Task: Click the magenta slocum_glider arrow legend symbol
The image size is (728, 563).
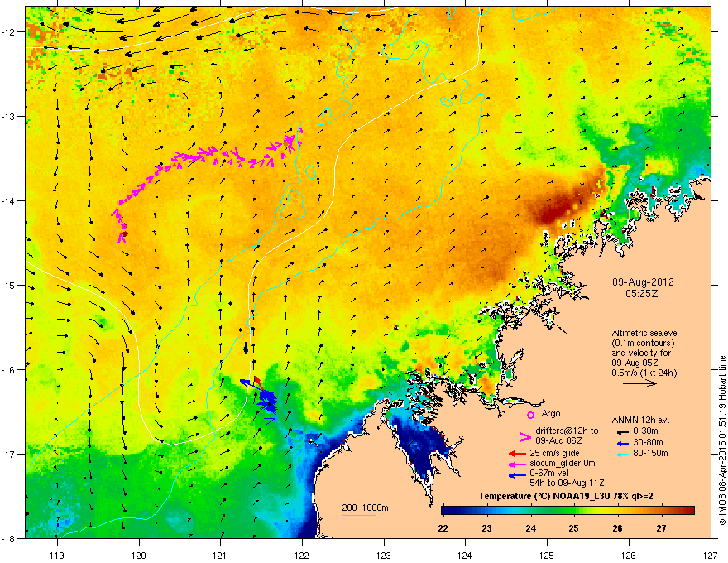Action: (517, 464)
